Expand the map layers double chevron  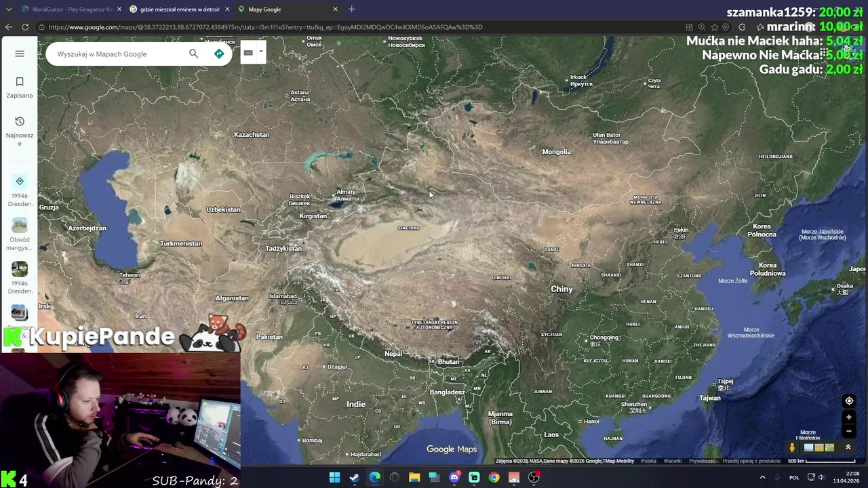(x=848, y=447)
